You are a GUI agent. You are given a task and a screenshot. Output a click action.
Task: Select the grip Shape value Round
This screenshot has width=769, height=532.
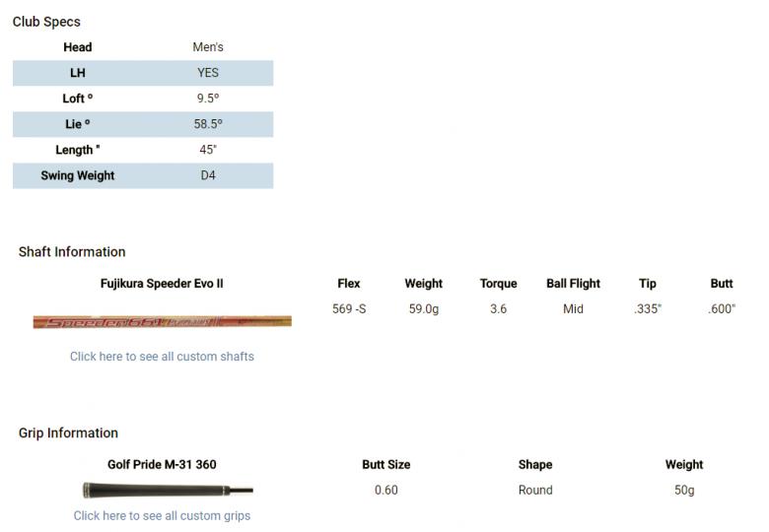click(535, 490)
